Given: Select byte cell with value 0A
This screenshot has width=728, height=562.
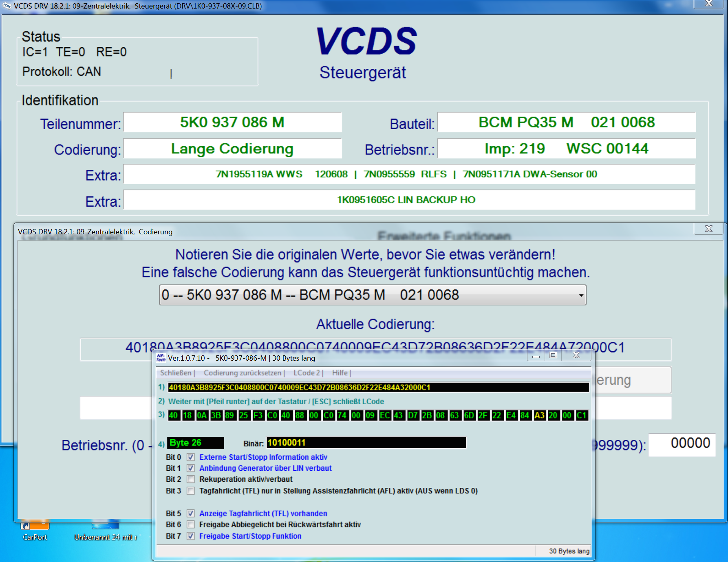Looking at the screenshot, I should (202, 415).
